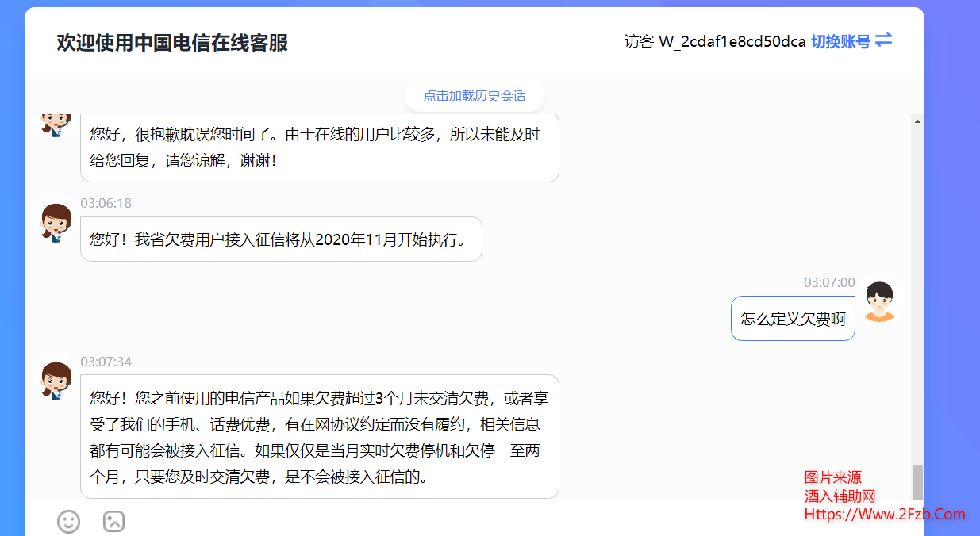Click the 酒入辅助网 red text link
The width and height of the screenshot is (980, 536).
pos(832,496)
